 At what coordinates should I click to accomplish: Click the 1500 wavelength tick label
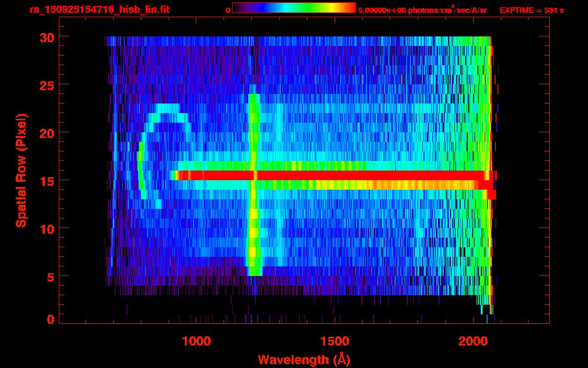pos(335,341)
